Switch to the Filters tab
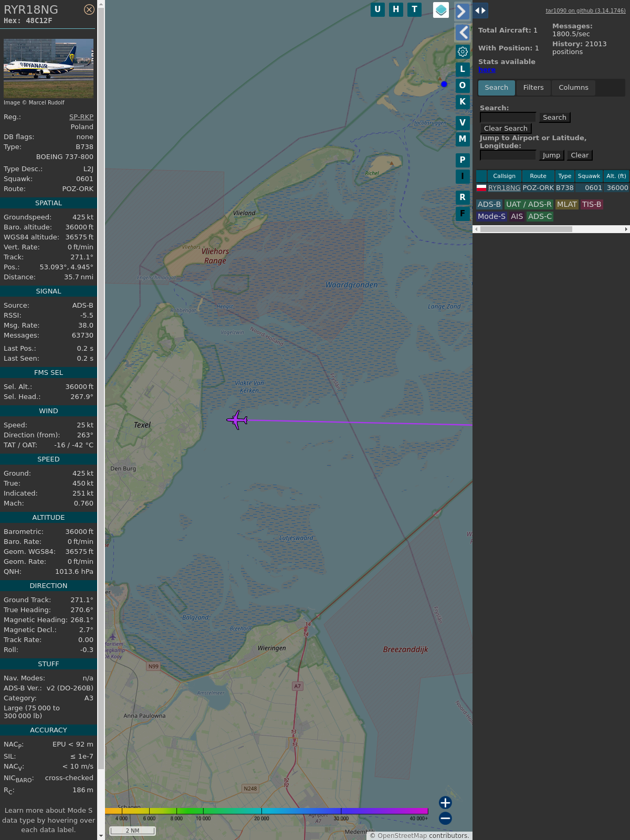 tap(533, 88)
